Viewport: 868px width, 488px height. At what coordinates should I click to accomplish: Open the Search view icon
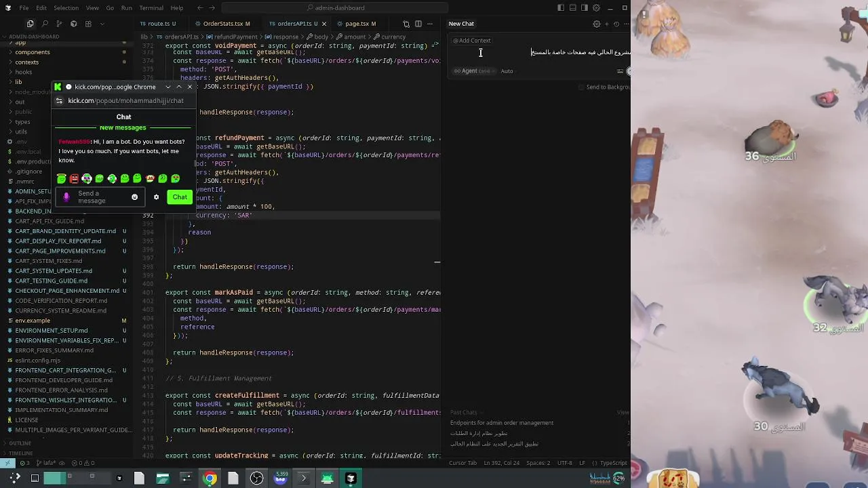point(44,24)
